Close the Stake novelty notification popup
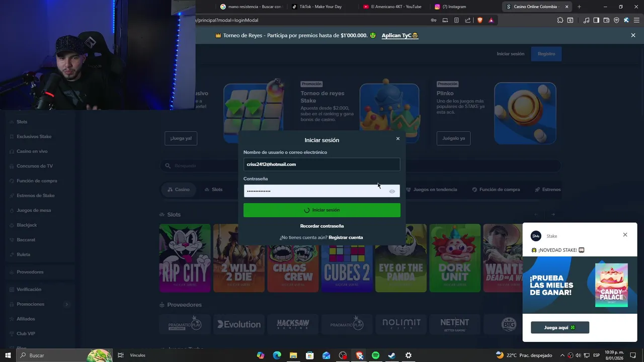The image size is (644, 362). coord(625,234)
